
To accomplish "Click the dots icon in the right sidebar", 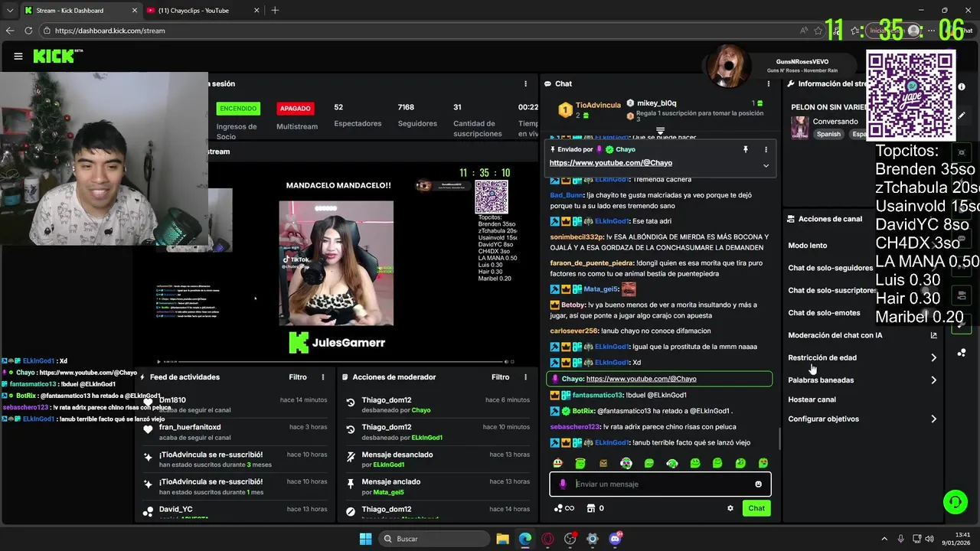I will tap(962, 353).
